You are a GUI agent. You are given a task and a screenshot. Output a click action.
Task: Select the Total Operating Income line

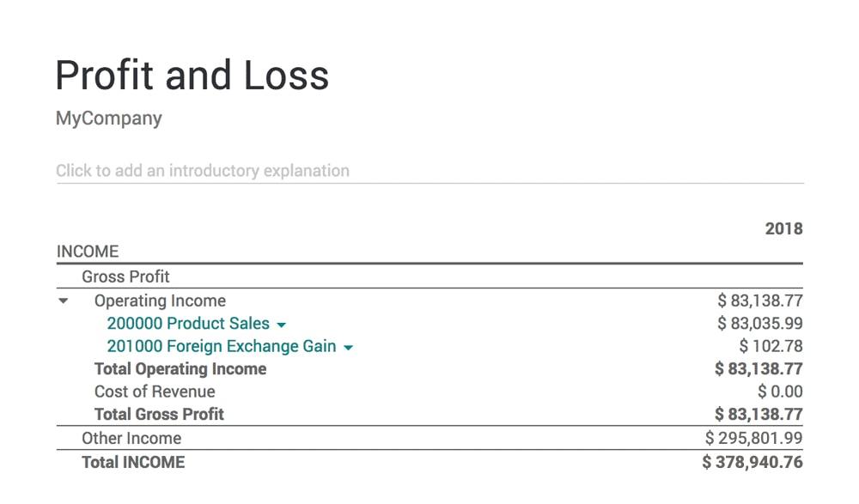click(x=429, y=368)
